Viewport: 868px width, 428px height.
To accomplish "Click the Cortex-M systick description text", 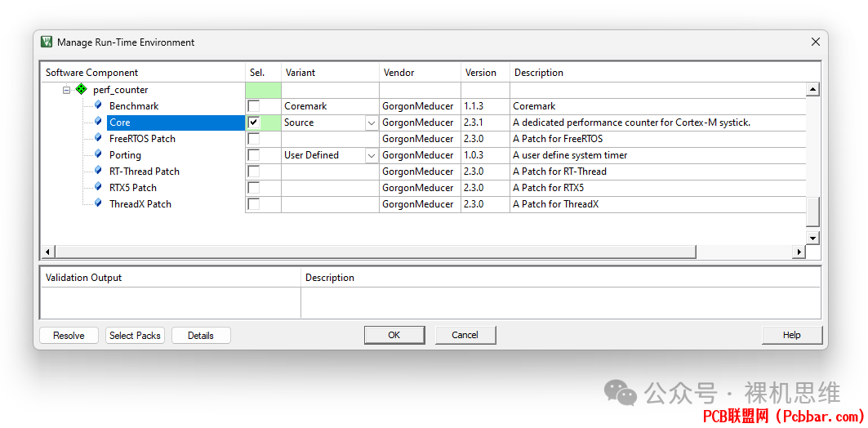I will point(632,123).
